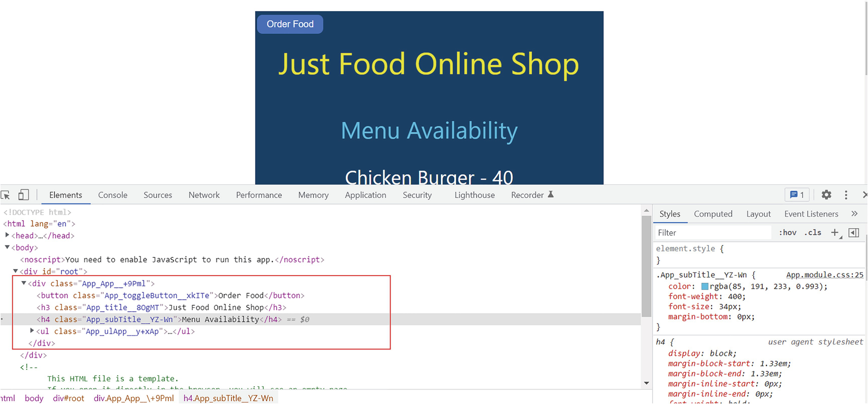Viewport: 868px width, 404px height.
Task: Go to the Performance tab
Action: click(x=259, y=195)
